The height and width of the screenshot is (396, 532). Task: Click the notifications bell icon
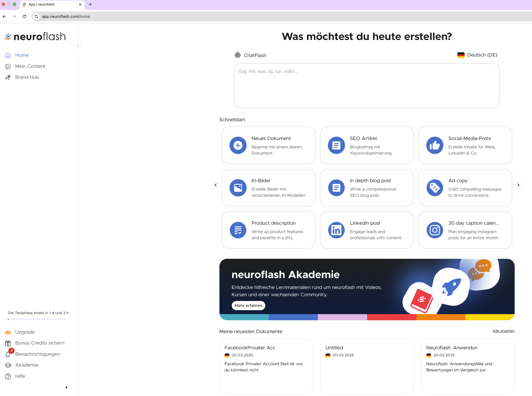[8, 355]
